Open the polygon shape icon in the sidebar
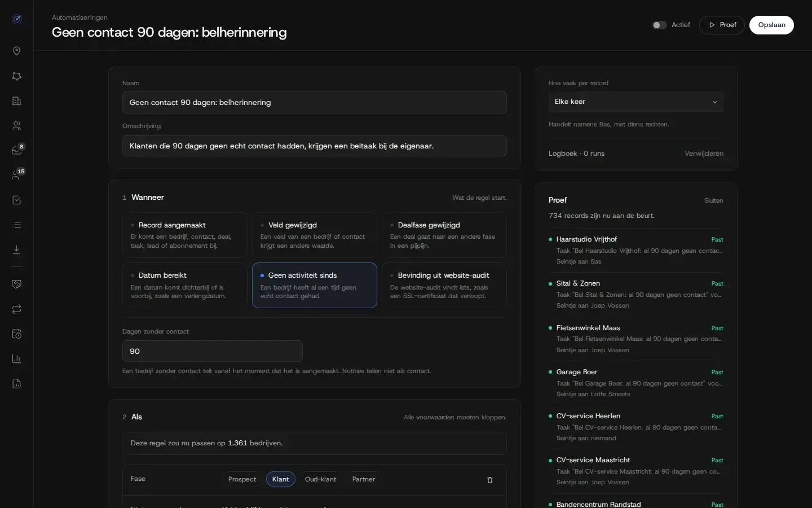The width and height of the screenshot is (812, 508). 17,76
